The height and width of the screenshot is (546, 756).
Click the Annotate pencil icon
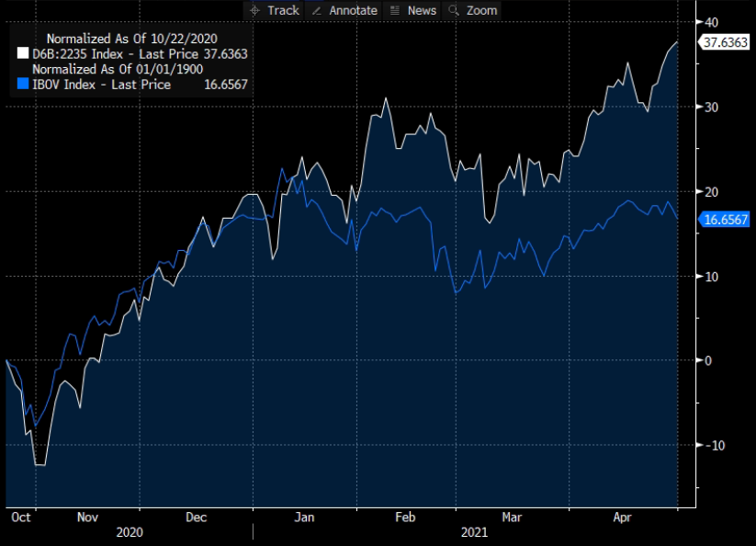317,11
